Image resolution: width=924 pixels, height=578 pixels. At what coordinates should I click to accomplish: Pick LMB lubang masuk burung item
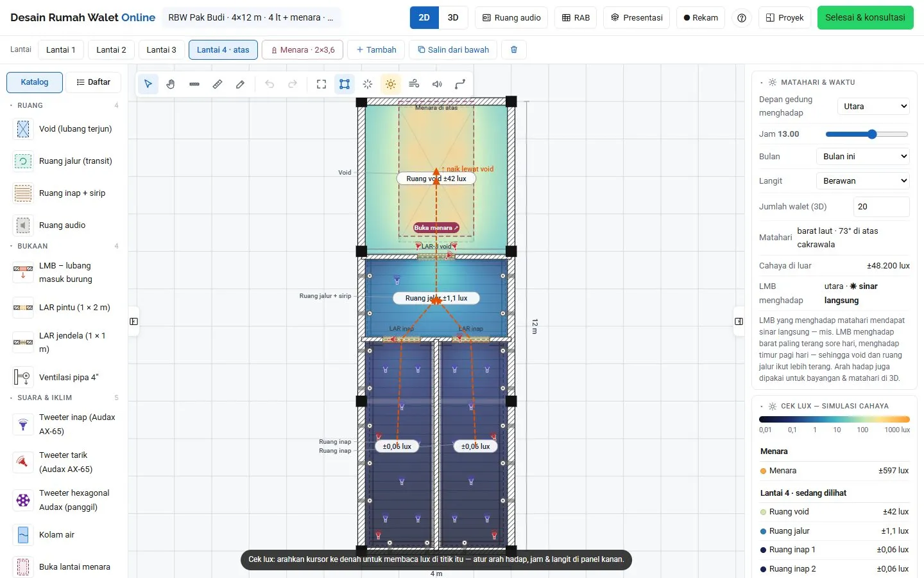64,272
